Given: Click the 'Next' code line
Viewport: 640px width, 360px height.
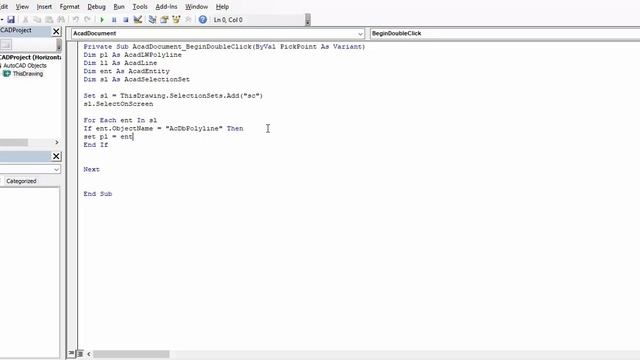Looking at the screenshot, I should pos(91,169).
